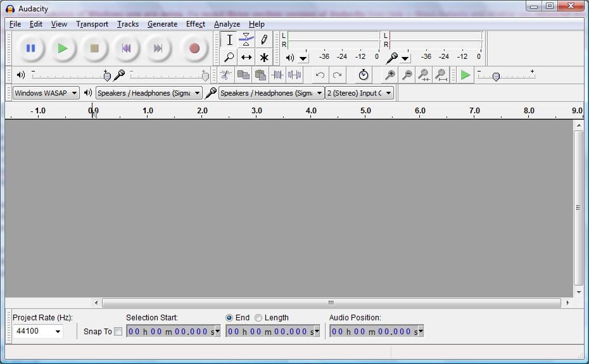Open the Edit menu
589x364 pixels.
tap(36, 24)
